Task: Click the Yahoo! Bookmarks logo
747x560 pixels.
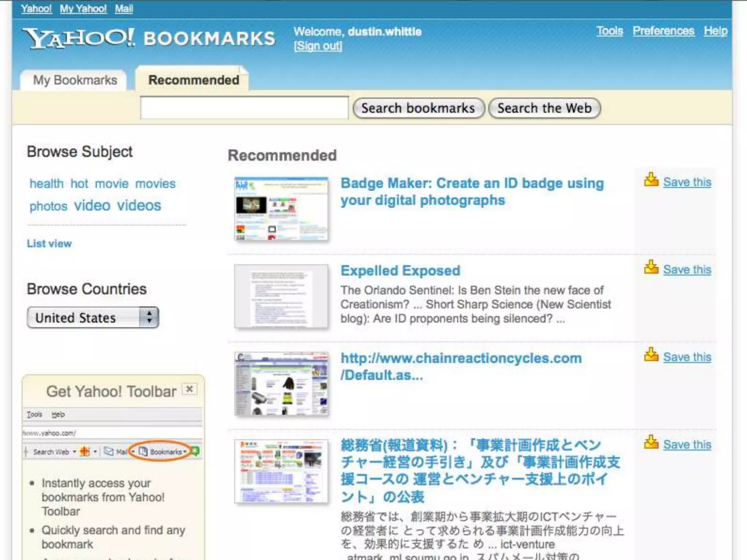Action: (x=149, y=39)
